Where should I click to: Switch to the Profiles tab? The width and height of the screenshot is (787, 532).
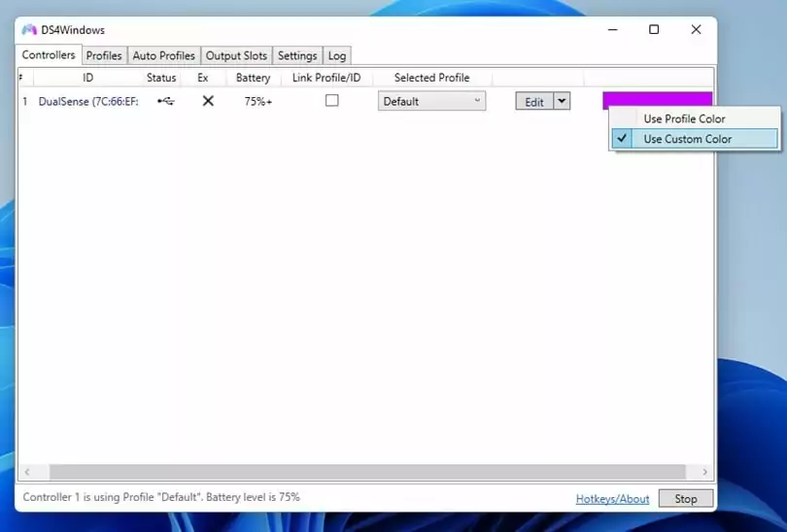coord(104,56)
